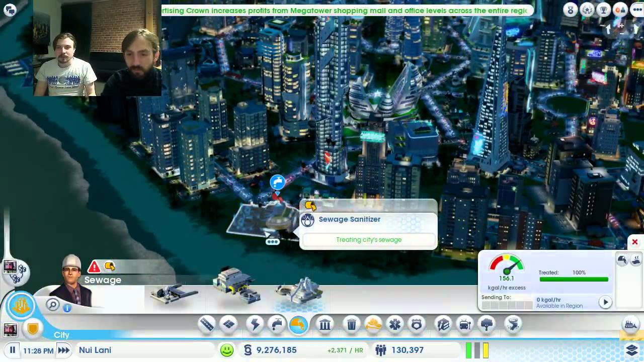Click population count 130,397
Screen dimensions: 644x362
tap(407, 350)
